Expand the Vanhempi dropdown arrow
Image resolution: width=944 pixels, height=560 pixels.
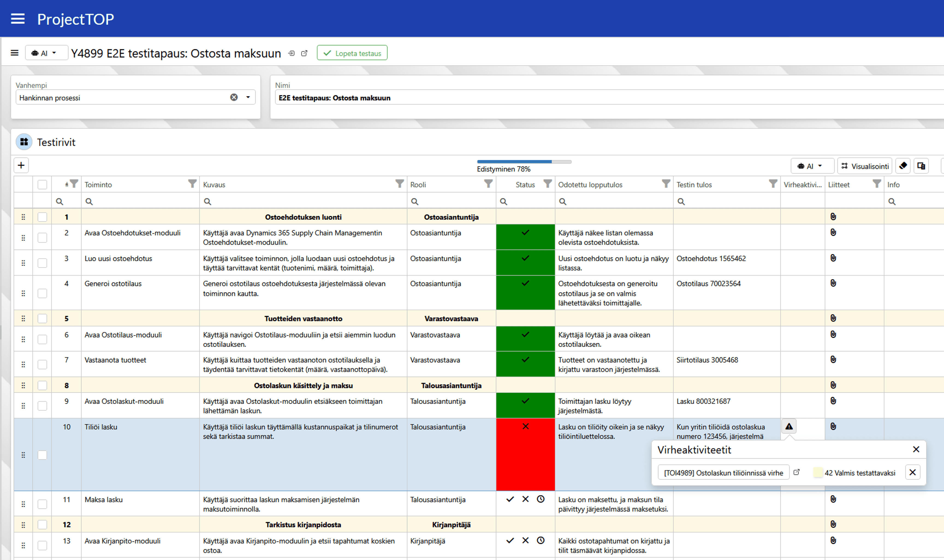click(x=248, y=97)
